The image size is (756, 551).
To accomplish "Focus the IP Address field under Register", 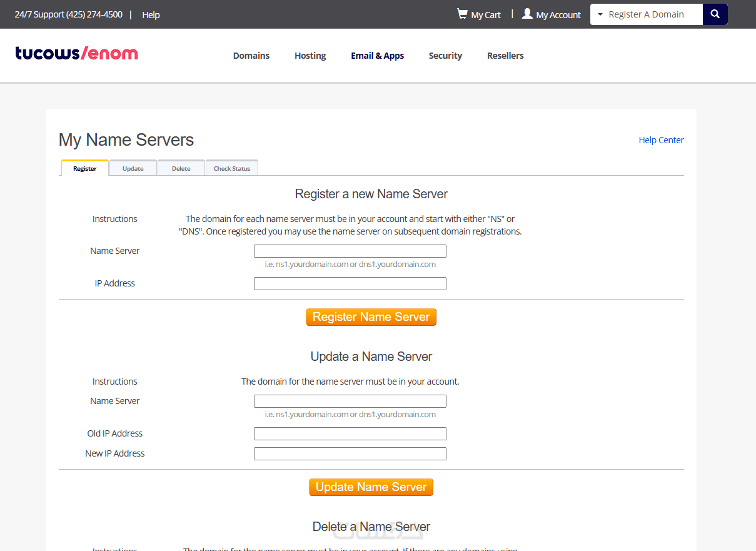I will tap(350, 284).
